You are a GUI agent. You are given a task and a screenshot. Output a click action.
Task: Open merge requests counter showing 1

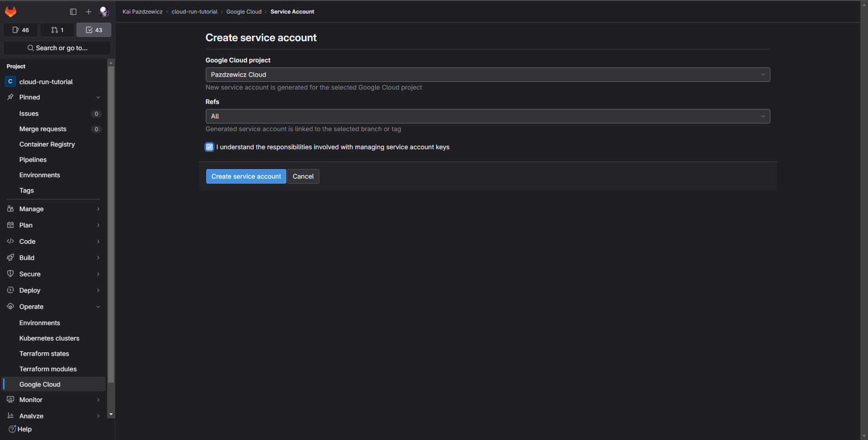pos(57,30)
